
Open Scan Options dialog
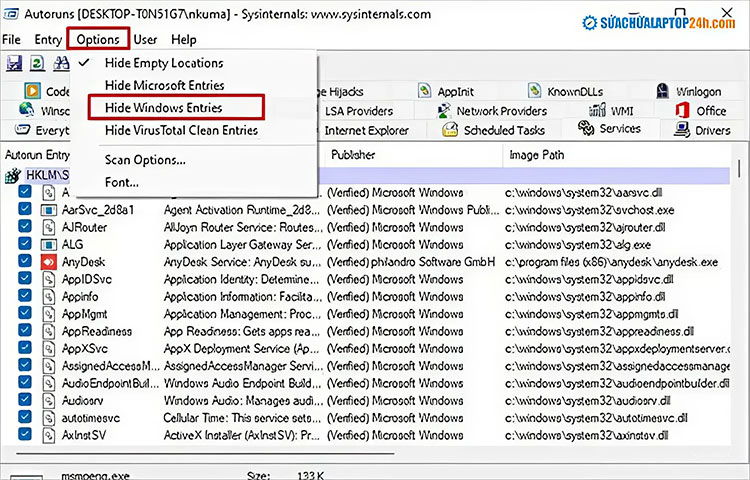click(145, 160)
